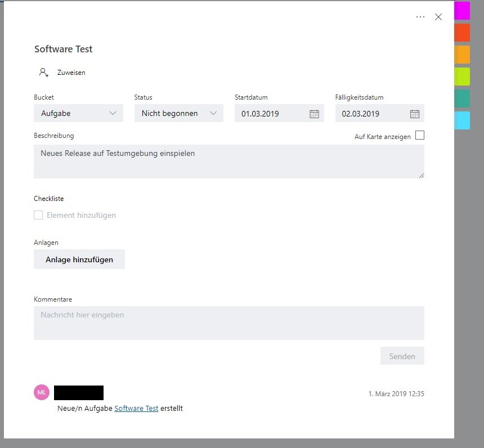484x448 pixels.
Task: Click the Startdatum field 01.03.2019
Action: 279,113
